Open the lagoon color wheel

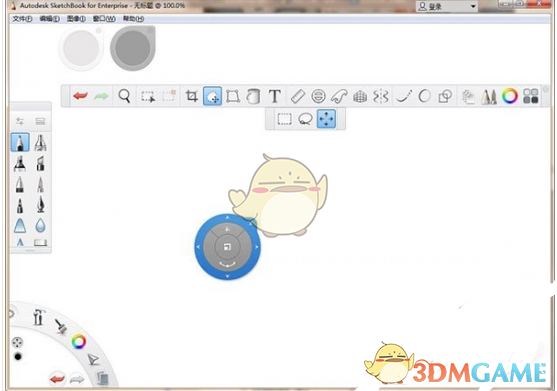(x=79, y=342)
